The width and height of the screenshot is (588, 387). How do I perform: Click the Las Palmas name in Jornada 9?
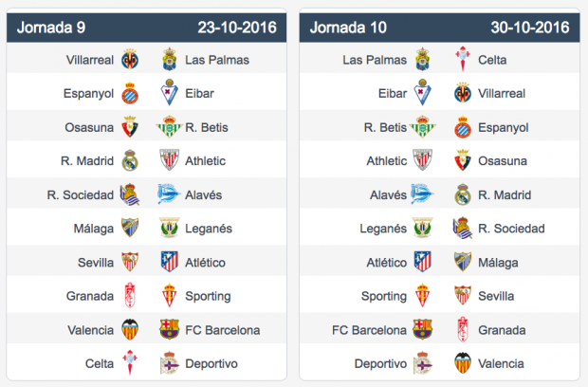[217, 60]
